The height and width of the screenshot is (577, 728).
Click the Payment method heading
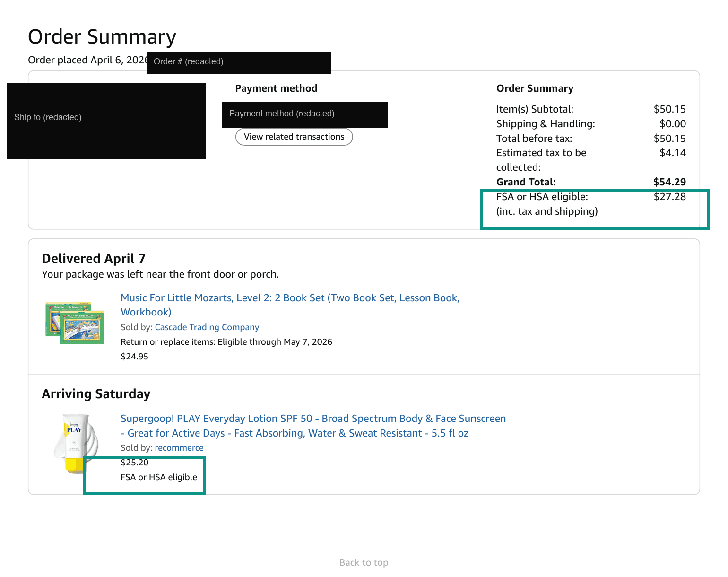click(x=276, y=88)
